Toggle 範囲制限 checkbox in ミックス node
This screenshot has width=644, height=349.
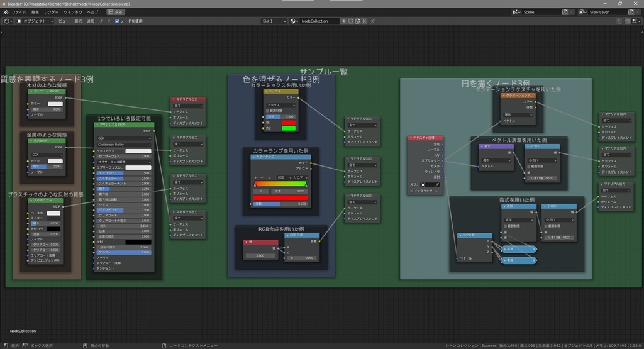coord(268,111)
